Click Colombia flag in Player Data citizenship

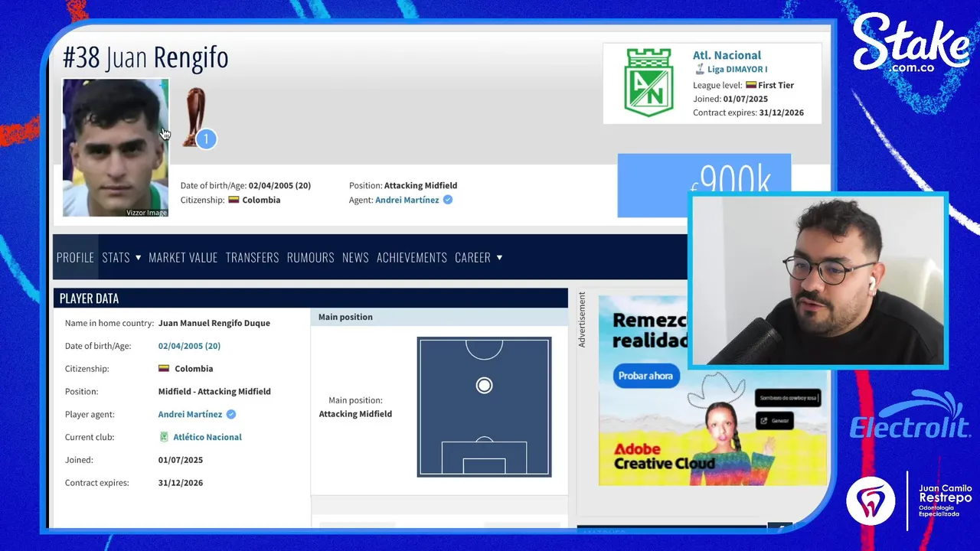click(x=164, y=368)
